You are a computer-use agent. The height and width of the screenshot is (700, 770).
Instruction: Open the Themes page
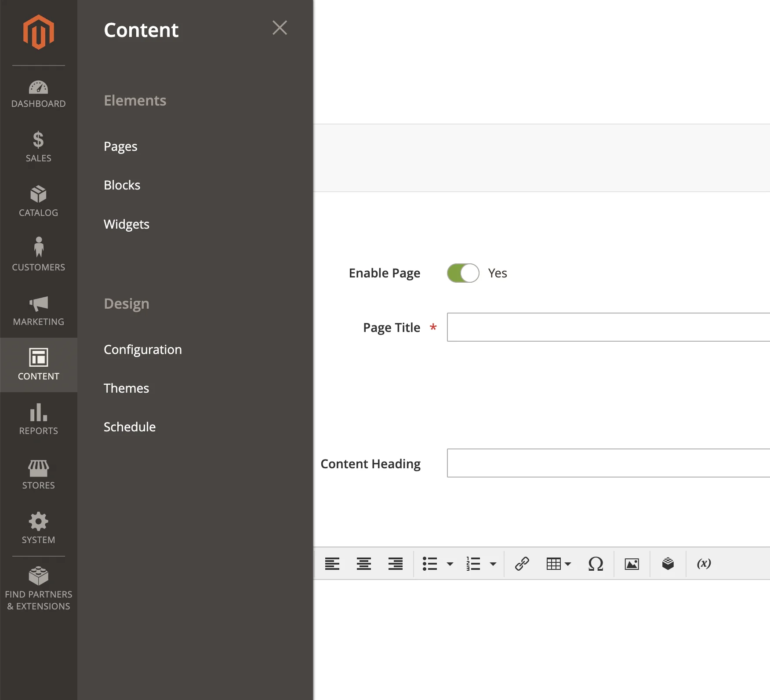point(126,388)
